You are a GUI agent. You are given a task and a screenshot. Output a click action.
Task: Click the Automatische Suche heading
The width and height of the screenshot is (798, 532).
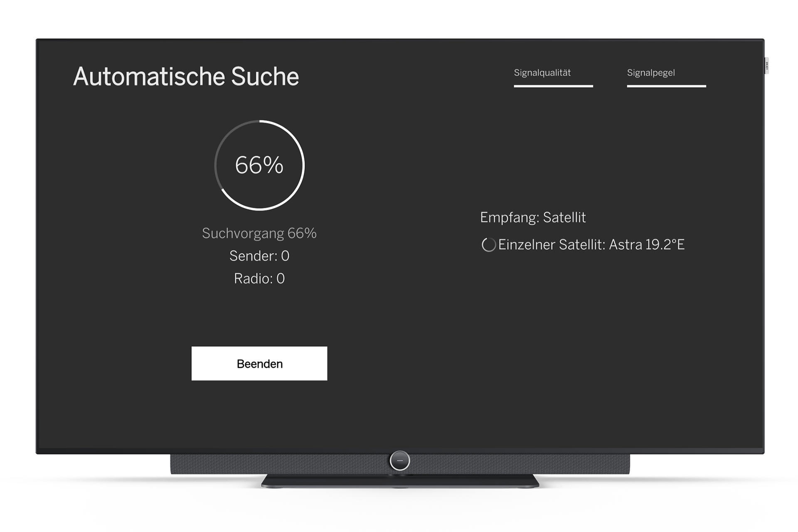(186, 76)
